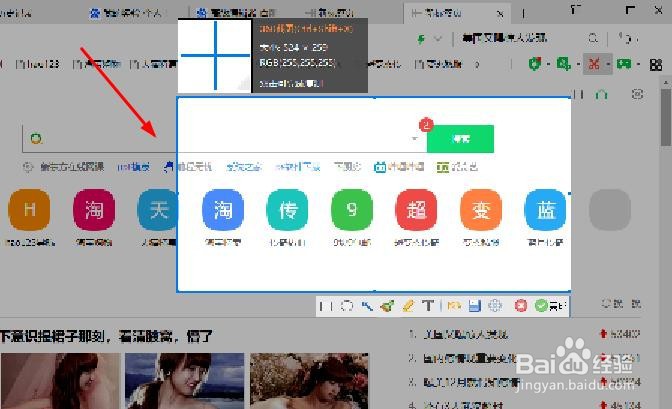Select the yellow highlighter pencil tool
The height and width of the screenshot is (409, 672).
pos(408,306)
